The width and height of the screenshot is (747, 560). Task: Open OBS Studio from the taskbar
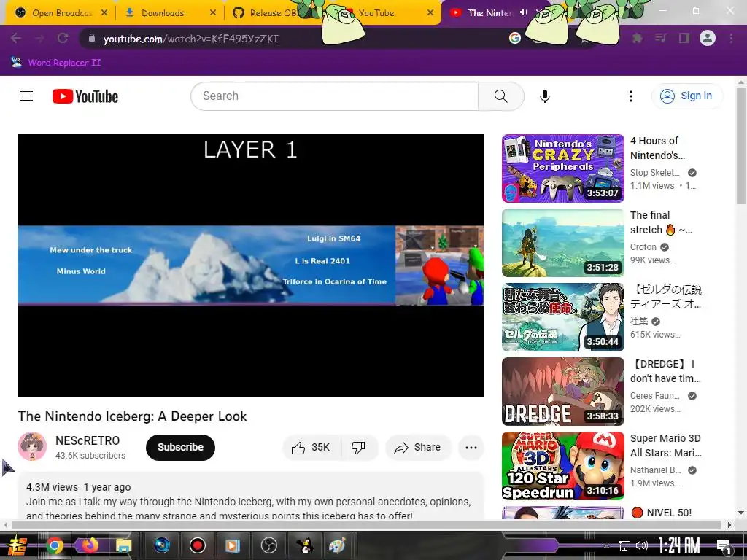269,545
